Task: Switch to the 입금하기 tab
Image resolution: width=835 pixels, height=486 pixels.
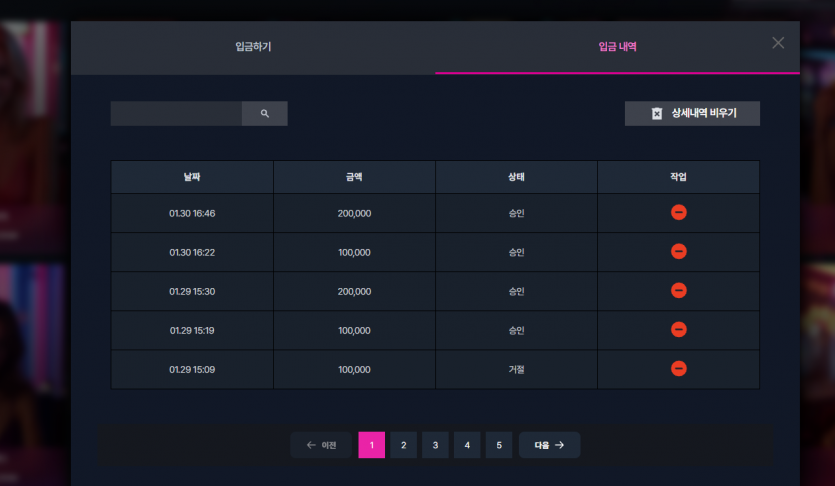Action: coord(253,47)
